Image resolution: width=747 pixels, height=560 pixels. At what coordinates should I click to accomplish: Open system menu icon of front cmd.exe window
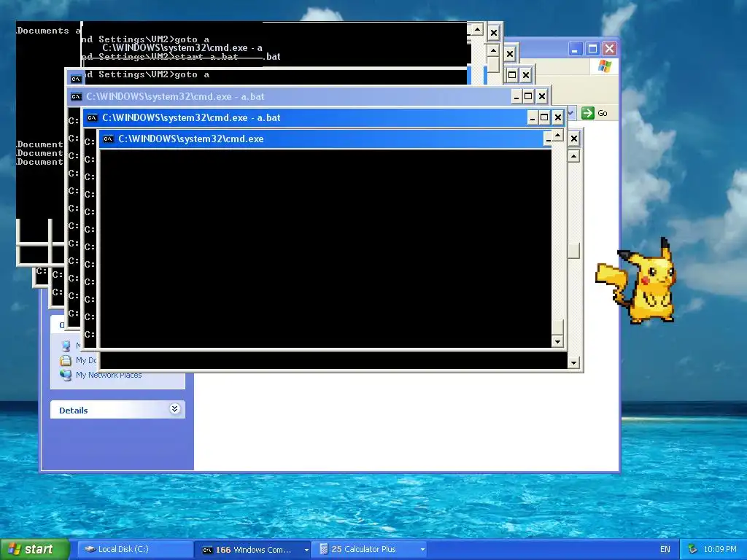[108, 139]
